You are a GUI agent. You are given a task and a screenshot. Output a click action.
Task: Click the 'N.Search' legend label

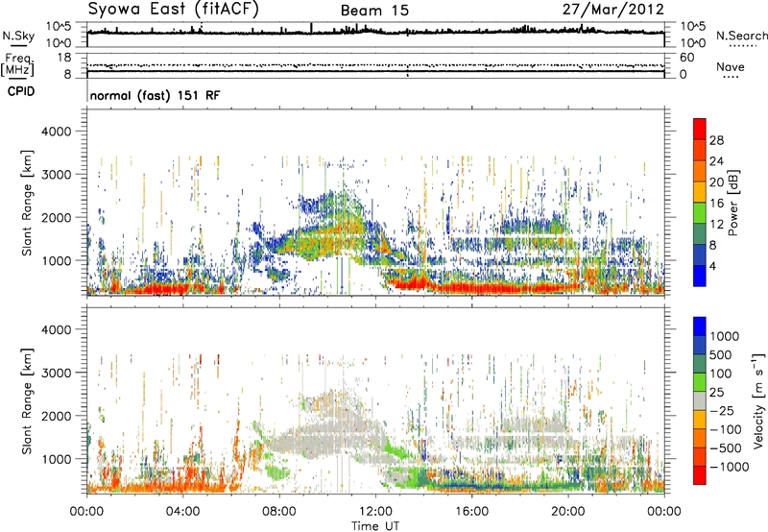coord(741,36)
